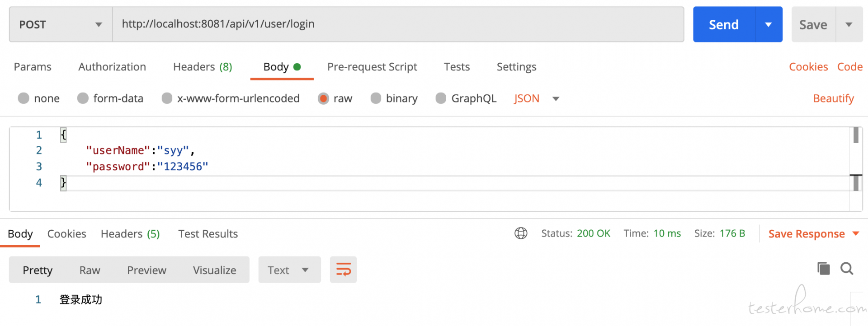
Task: Click the Save request button
Action: (x=813, y=24)
